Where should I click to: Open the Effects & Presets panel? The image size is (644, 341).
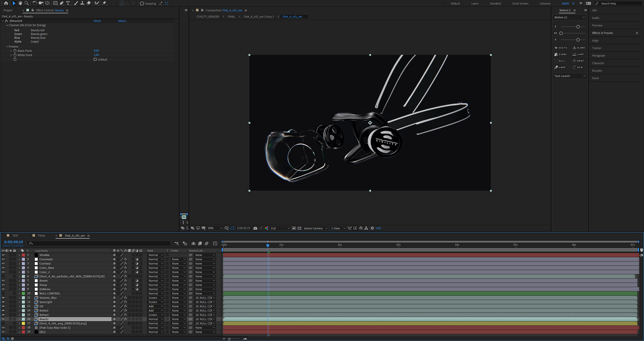(x=602, y=33)
